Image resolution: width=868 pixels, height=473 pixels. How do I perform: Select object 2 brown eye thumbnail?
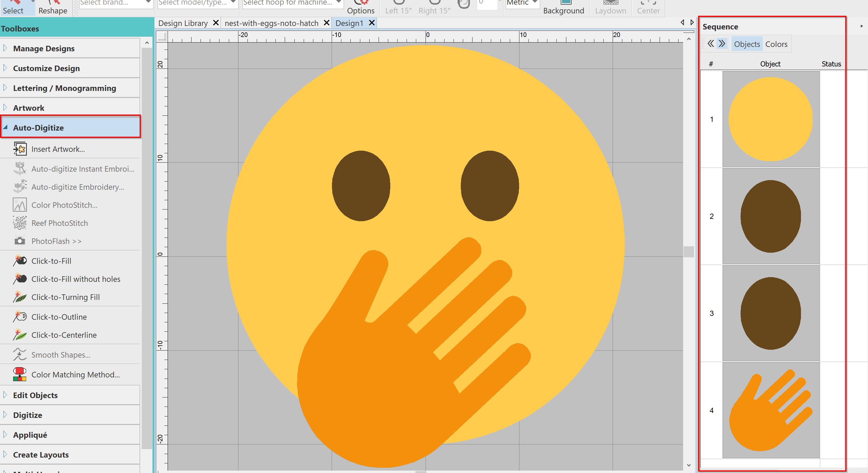coord(771,216)
